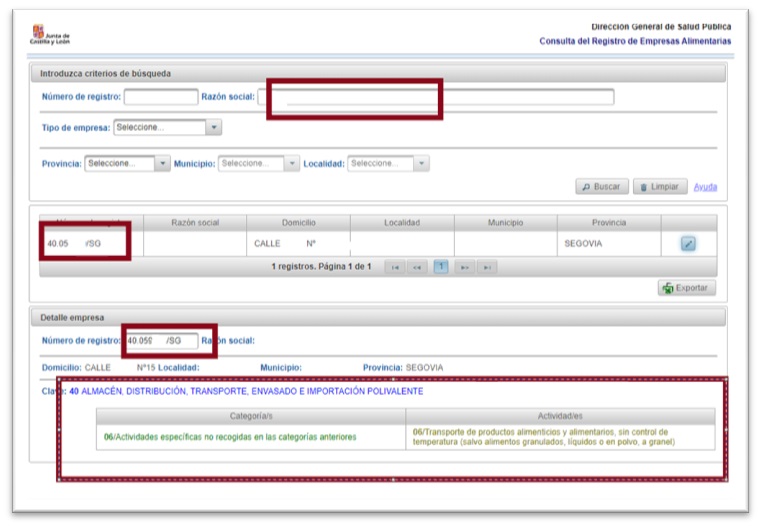Click the Domicilio column header
This screenshot has width=761, height=528.
(x=298, y=222)
